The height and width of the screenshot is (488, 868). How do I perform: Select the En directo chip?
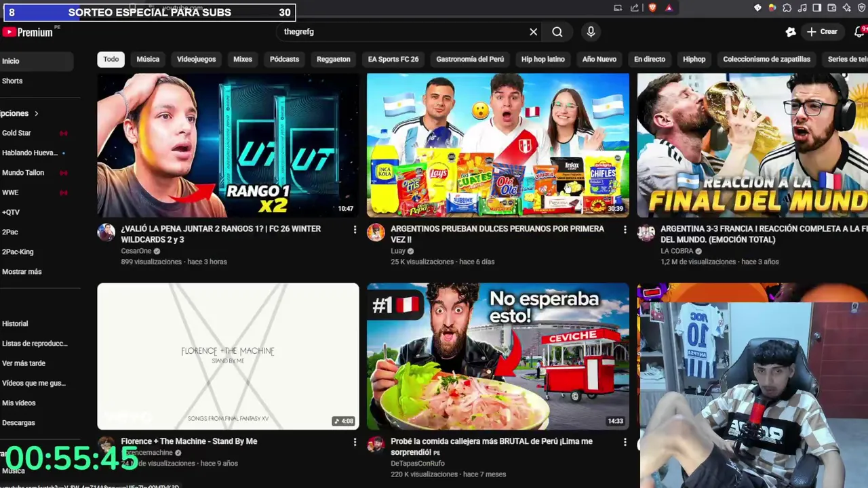[x=650, y=59]
